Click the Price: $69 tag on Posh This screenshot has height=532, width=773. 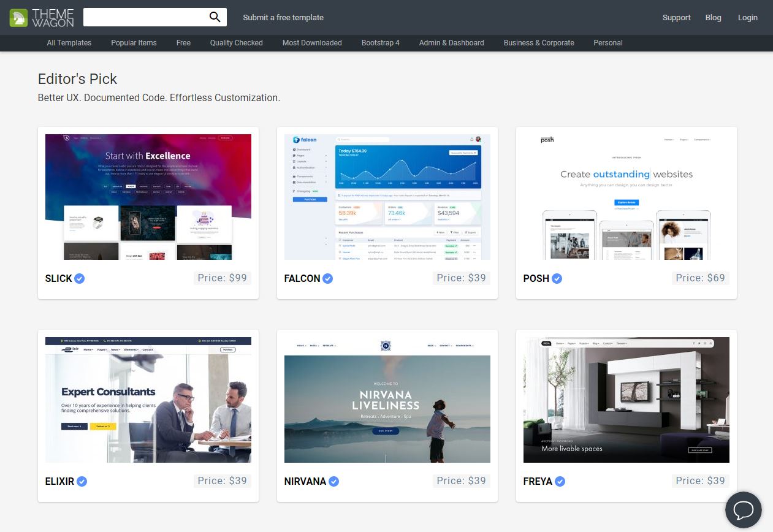pyautogui.click(x=701, y=278)
